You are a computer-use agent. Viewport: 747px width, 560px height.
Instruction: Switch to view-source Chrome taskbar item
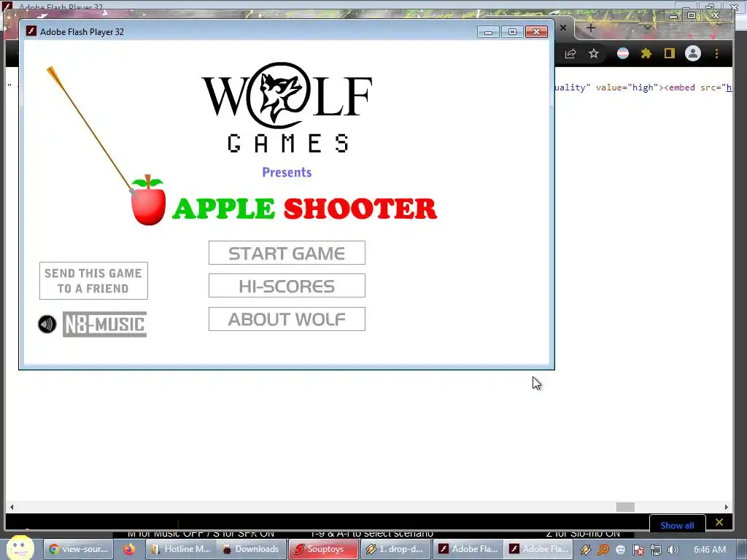79,549
